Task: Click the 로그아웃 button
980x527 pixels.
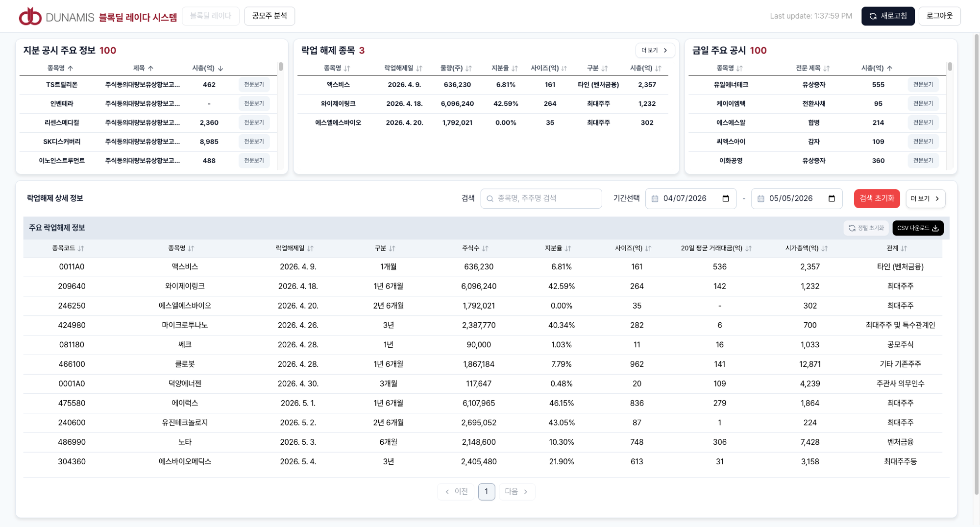Action: [939, 16]
